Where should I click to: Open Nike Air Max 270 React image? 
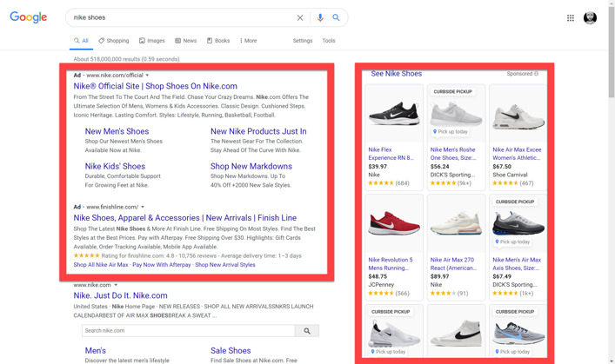coord(456,223)
